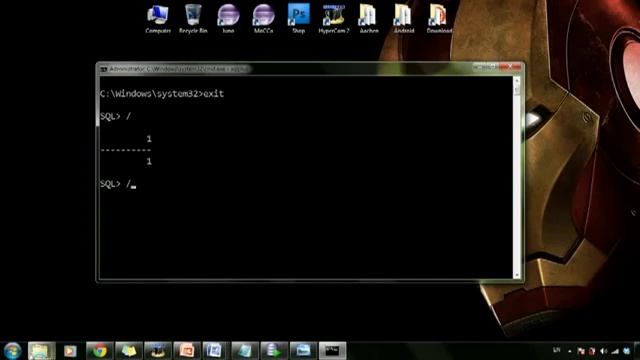640x360 pixels.
Task: Open the blue tray icon beside the network signal
Action: point(627,351)
